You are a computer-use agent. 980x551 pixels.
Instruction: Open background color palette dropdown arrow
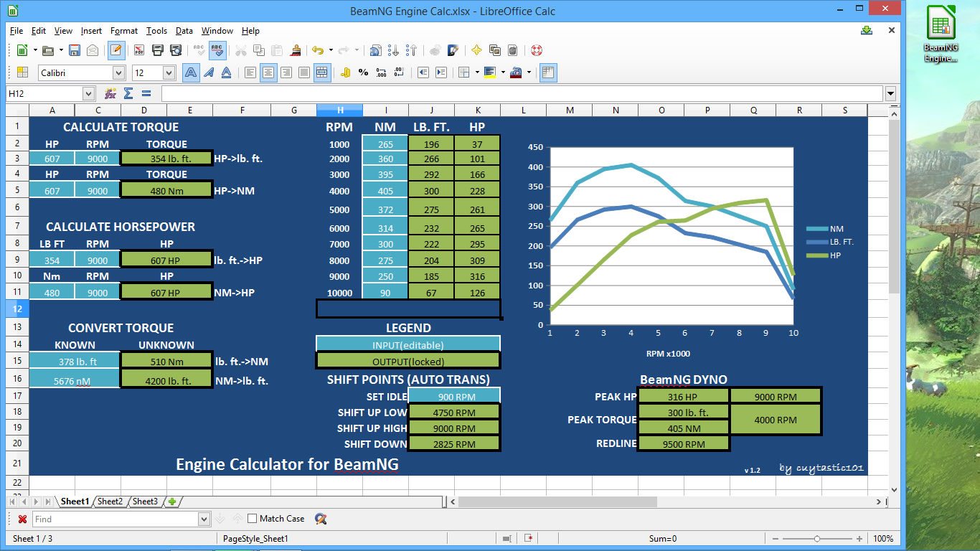click(x=503, y=72)
